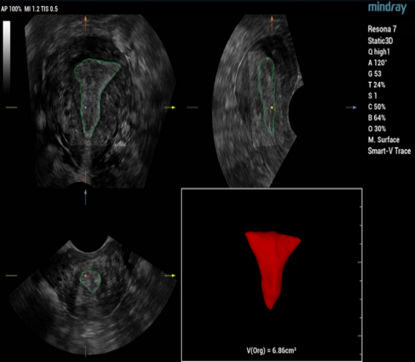Click the blue arrow right of sagittal view

point(351,107)
